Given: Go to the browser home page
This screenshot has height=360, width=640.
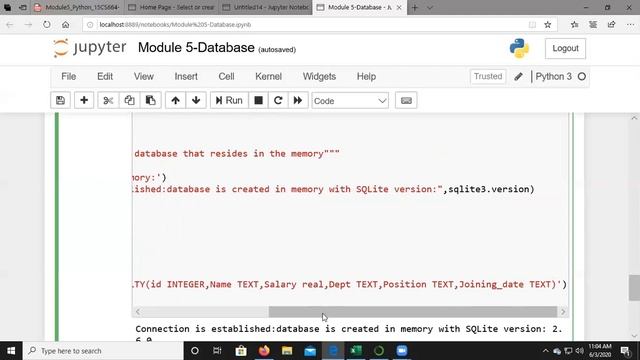Looking at the screenshot, I should click(65, 24).
